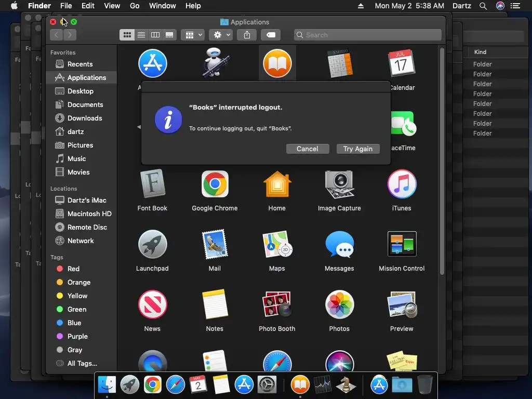This screenshot has width=532, height=399.
Task: Open the Photos app icon
Action: coord(339,304)
